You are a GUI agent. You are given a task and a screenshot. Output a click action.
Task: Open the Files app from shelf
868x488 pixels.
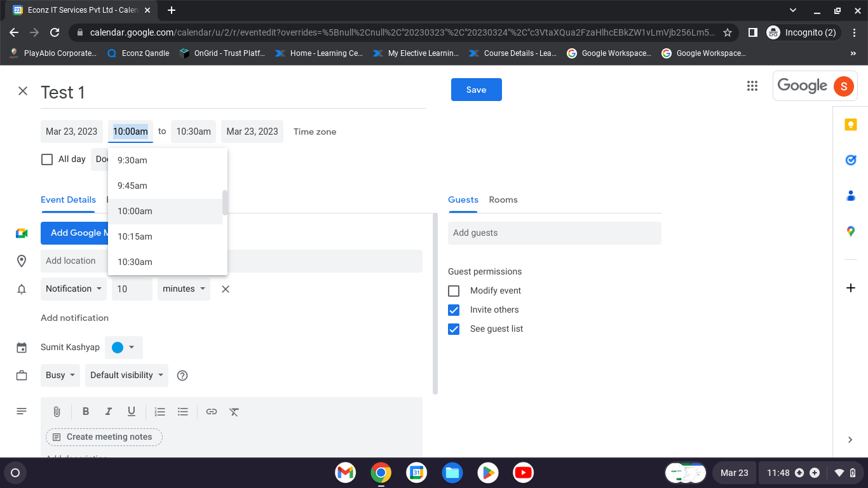pyautogui.click(x=452, y=473)
